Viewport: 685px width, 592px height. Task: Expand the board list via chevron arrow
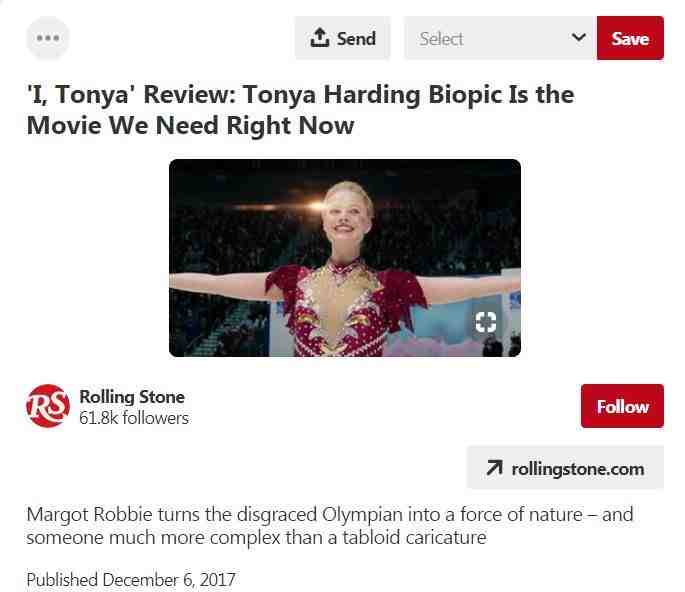pos(578,37)
